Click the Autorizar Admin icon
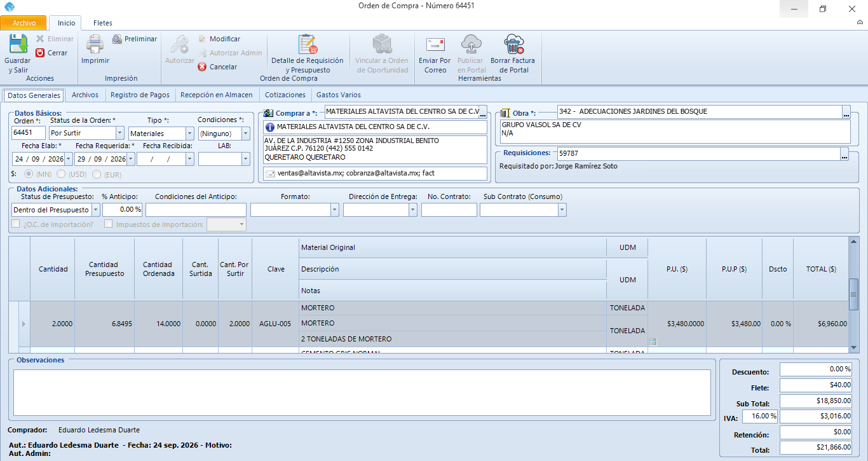Viewport: 868px width, 461px height. click(x=202, y=53)
